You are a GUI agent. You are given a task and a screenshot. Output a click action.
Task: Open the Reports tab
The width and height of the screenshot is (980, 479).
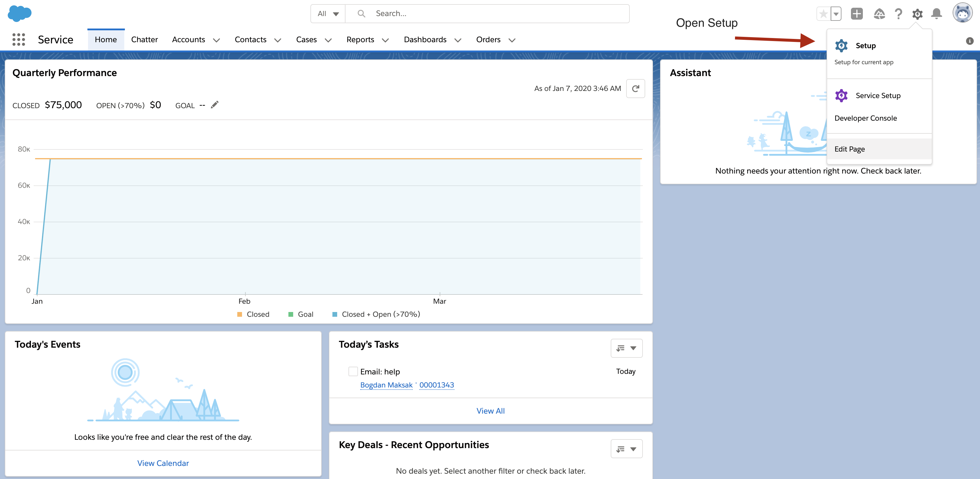360,40
